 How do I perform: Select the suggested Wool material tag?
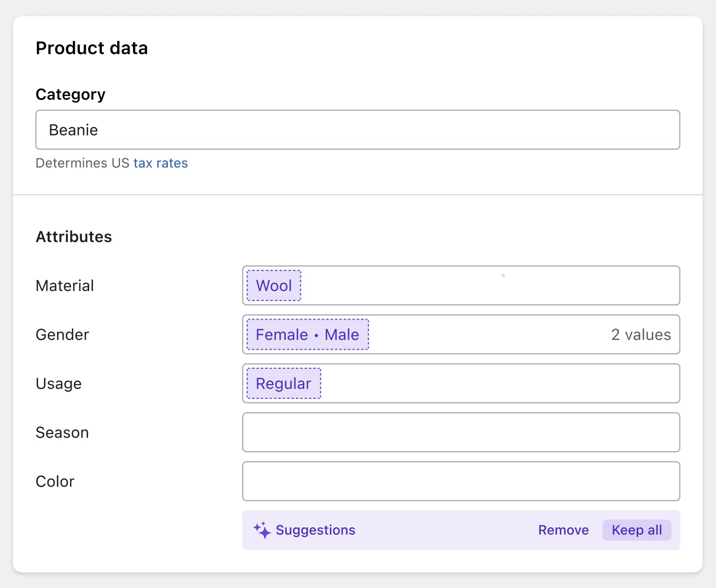coord(274,286)
